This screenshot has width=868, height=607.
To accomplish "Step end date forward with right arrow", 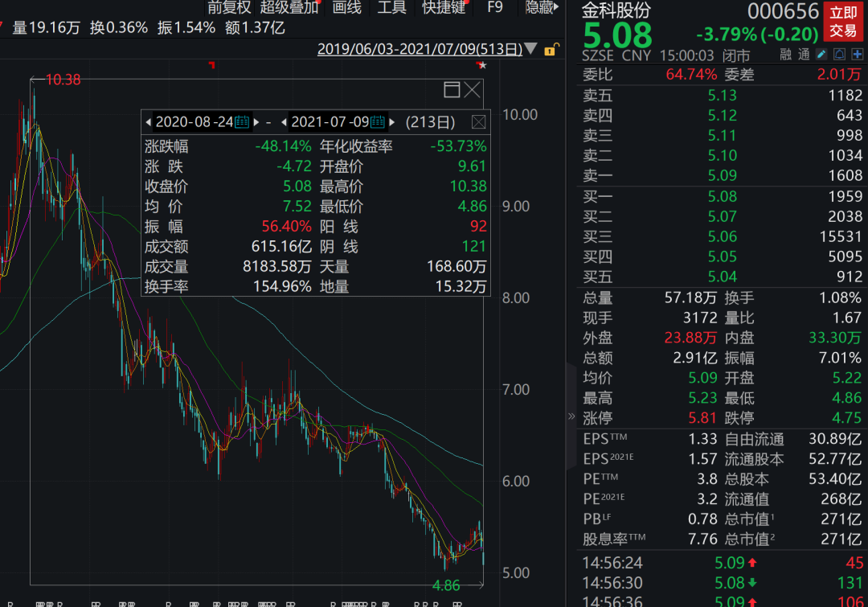I will tap(391, 122).
